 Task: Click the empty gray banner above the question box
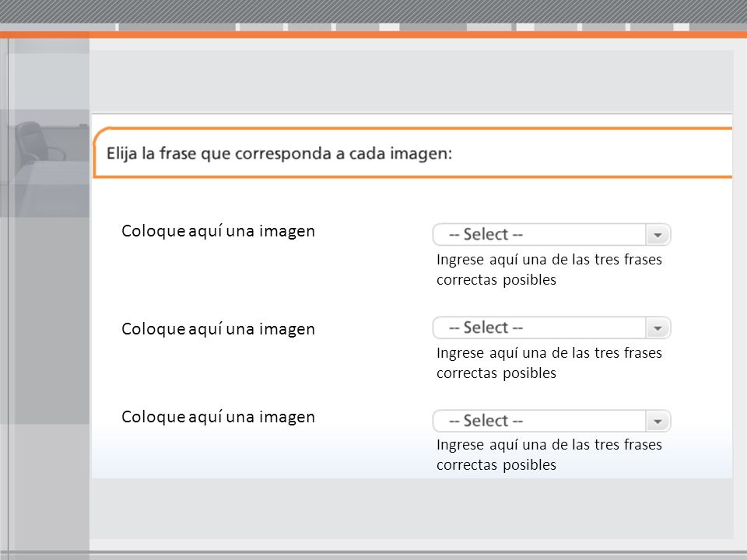tap(412, 81)
